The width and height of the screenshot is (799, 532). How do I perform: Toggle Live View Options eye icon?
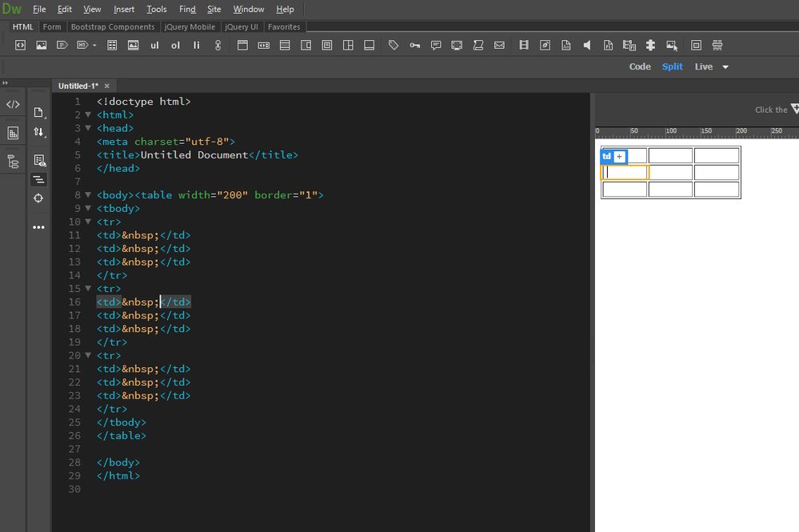pyautogui.click(x=38, y=160)
